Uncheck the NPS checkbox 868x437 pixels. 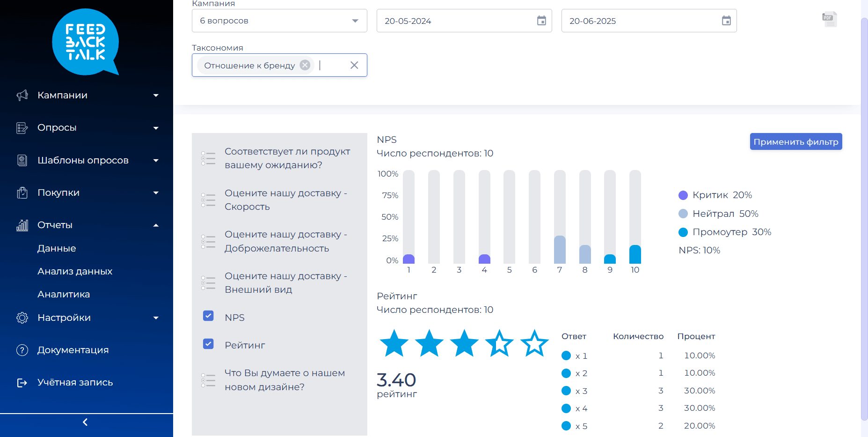tap(208, 316)
